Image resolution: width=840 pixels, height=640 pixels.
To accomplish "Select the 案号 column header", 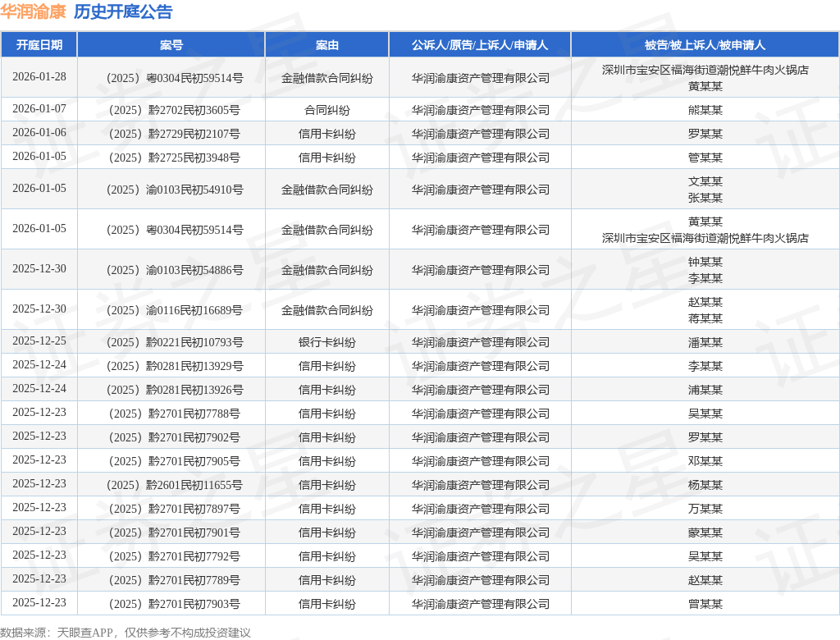I will point(171,45).
